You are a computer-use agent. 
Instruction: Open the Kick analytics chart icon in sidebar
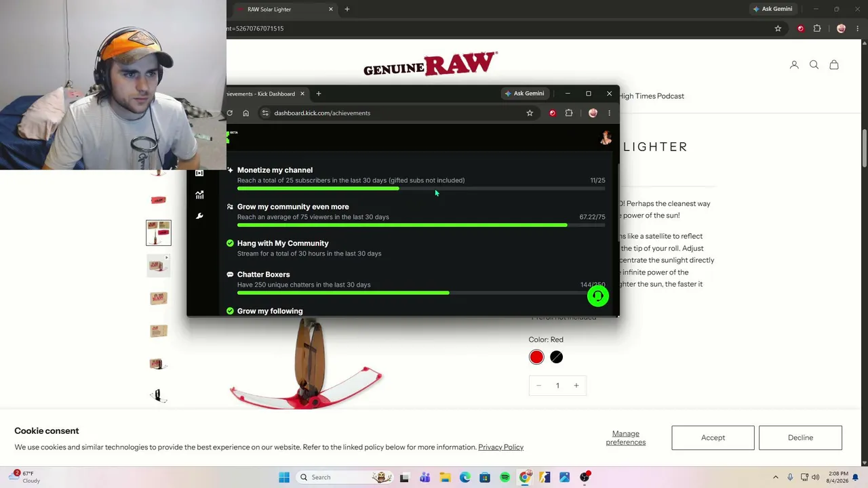199,195
